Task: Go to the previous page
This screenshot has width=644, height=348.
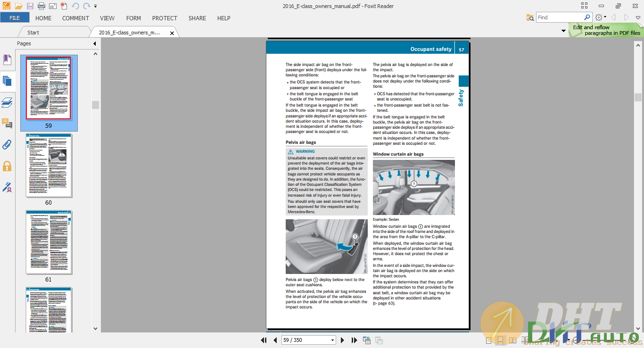Action: pos(275,340)
